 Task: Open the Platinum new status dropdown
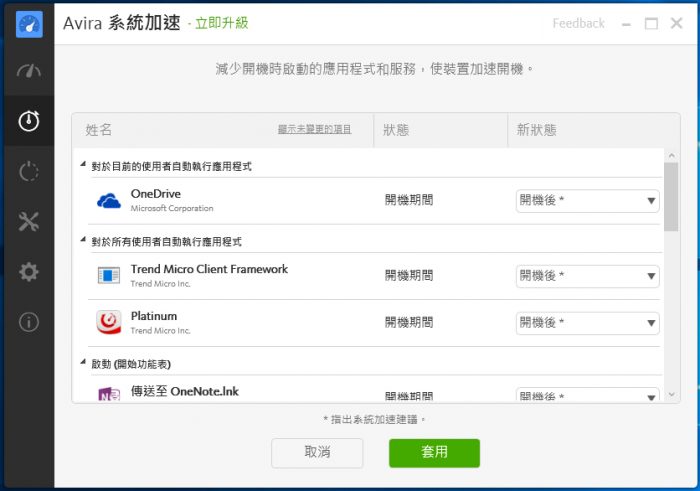tap(588, 323)
